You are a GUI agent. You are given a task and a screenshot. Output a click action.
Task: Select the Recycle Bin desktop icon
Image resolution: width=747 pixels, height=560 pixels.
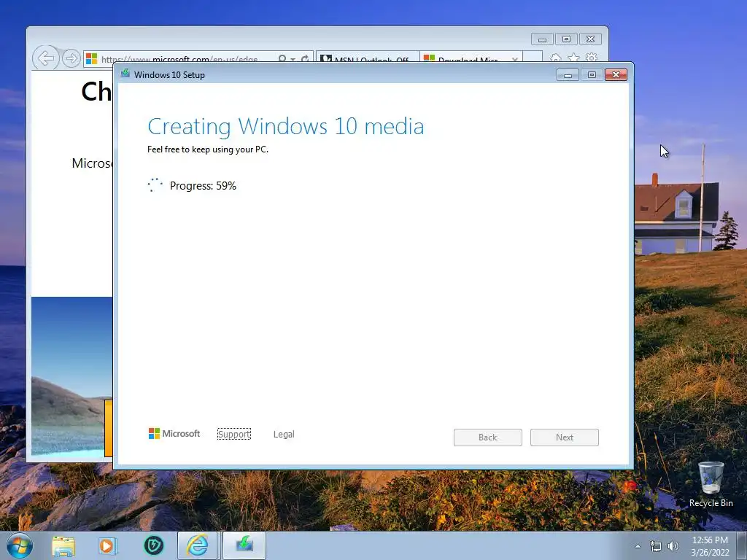click(x=711, y=485)
